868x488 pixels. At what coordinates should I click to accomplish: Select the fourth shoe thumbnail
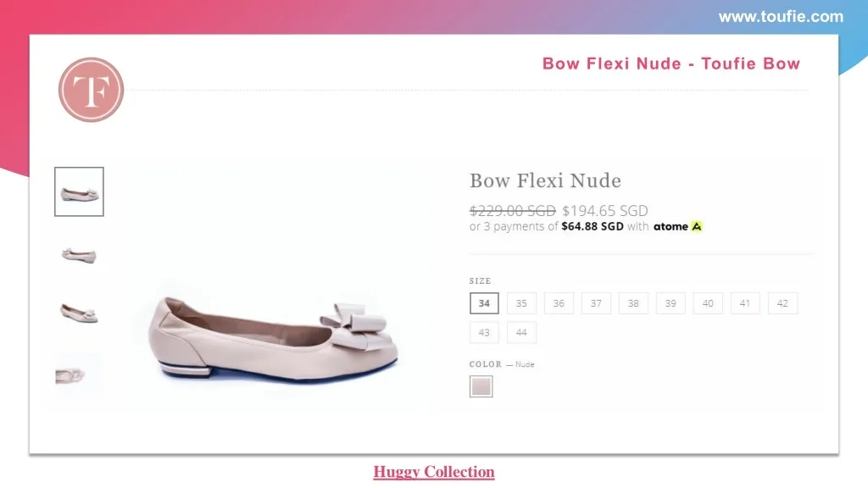(80, 374)
